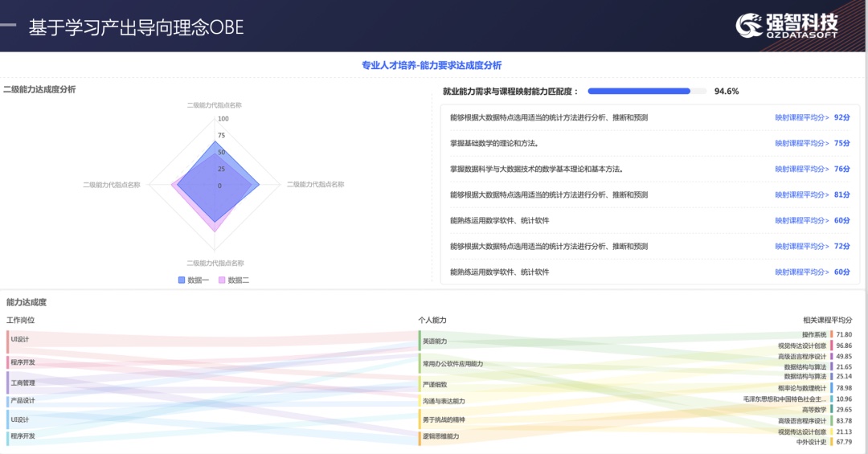The image size is (868, 454).
Task: Click the 严谨细致 ability node
Action: 435,384
